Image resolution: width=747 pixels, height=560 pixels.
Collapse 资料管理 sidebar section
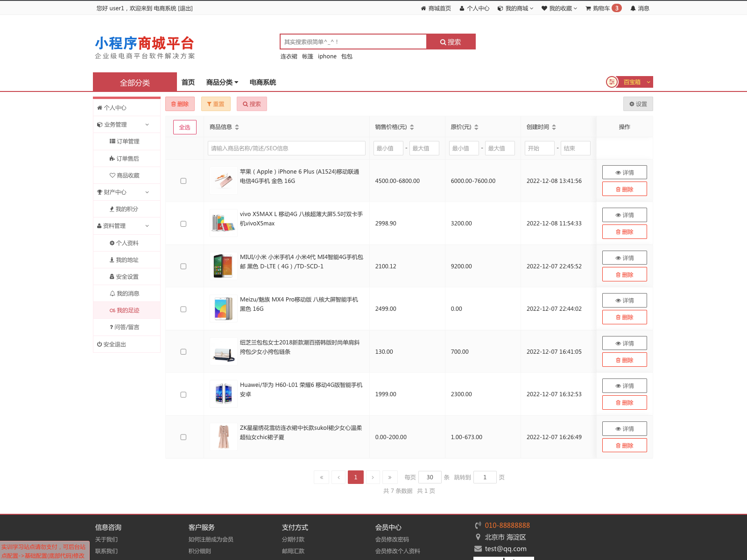[127, 226]
